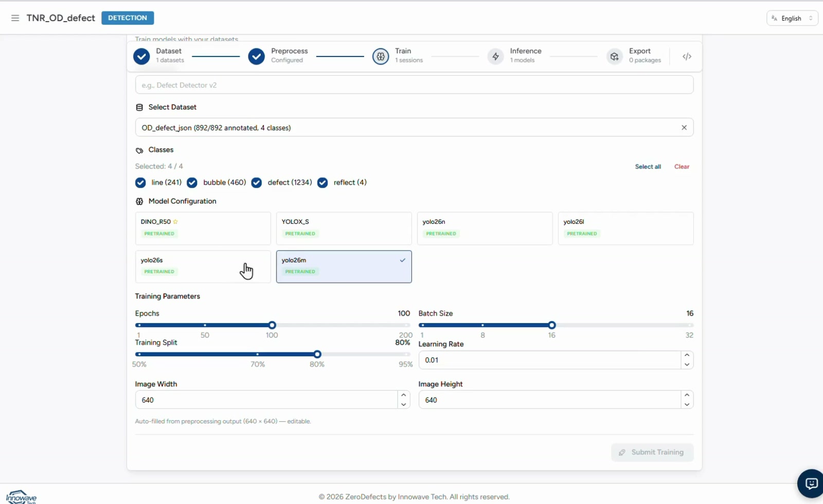Select the Train step brain icon
This screenshot has height=504, width=823.
[381, 56]
